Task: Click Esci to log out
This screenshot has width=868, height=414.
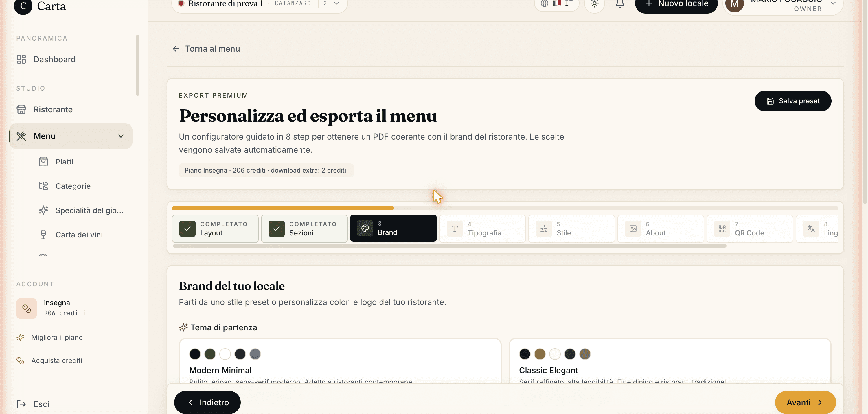Action: coord(41,404)
